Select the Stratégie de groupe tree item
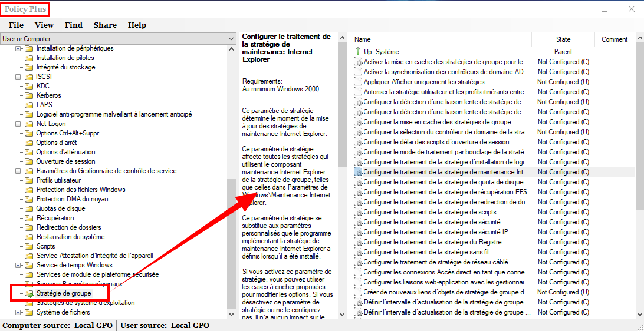Screen dimensions: 644x331 tap(64, 293)
